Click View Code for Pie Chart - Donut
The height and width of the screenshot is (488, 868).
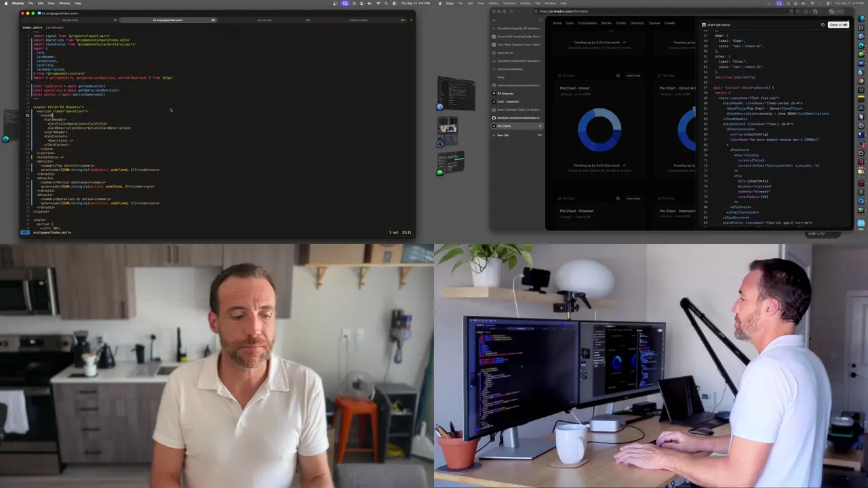tap(633, 75)
